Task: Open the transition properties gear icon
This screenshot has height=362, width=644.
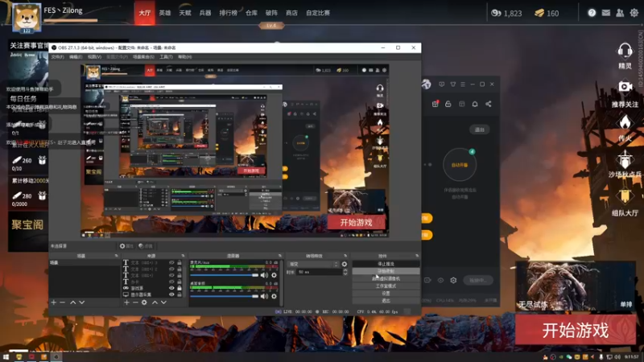Action: point(345,265)
